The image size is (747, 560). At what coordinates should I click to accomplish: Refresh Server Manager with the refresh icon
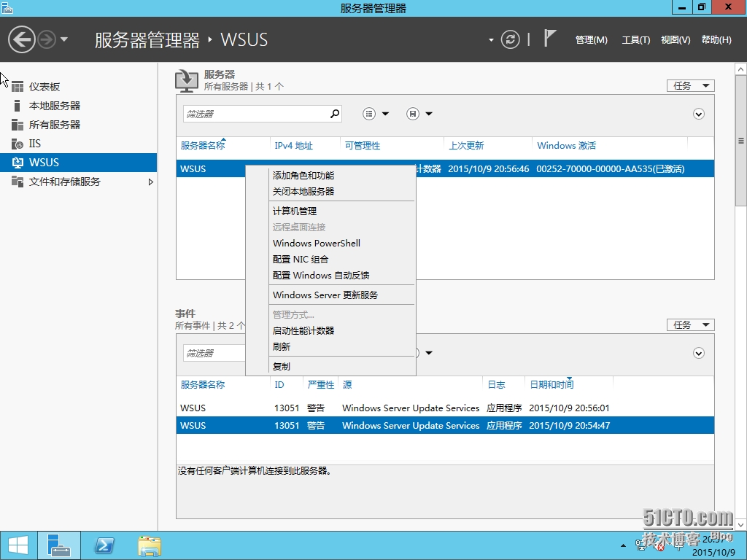point(510,39)
